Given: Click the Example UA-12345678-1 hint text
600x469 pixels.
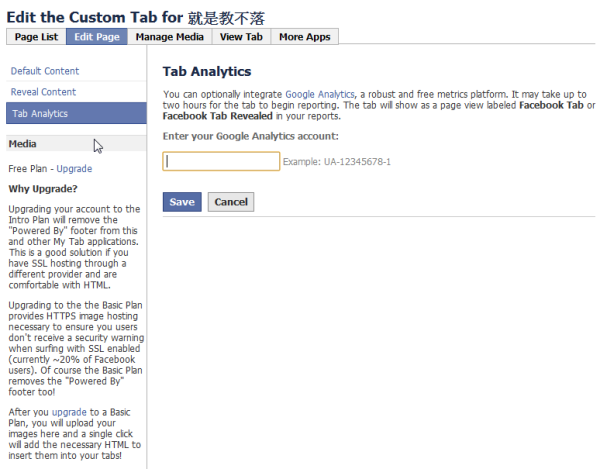Looking at the screenshot, I should (x=338, y=162).
